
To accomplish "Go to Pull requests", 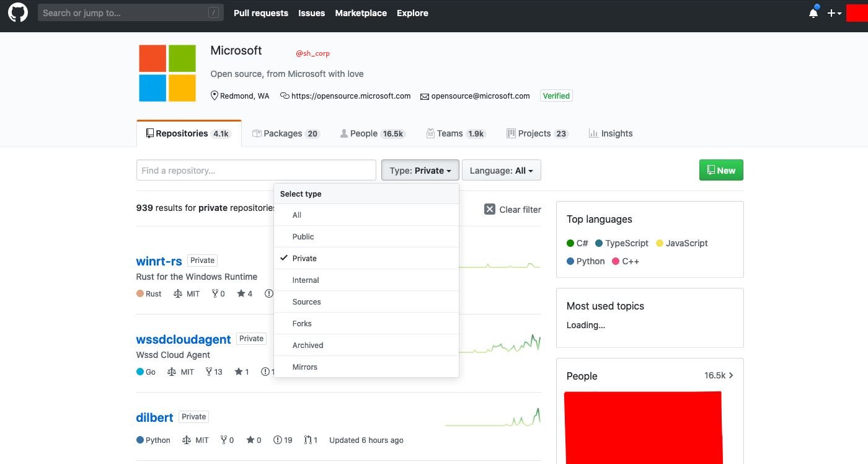I will (261, 13).
